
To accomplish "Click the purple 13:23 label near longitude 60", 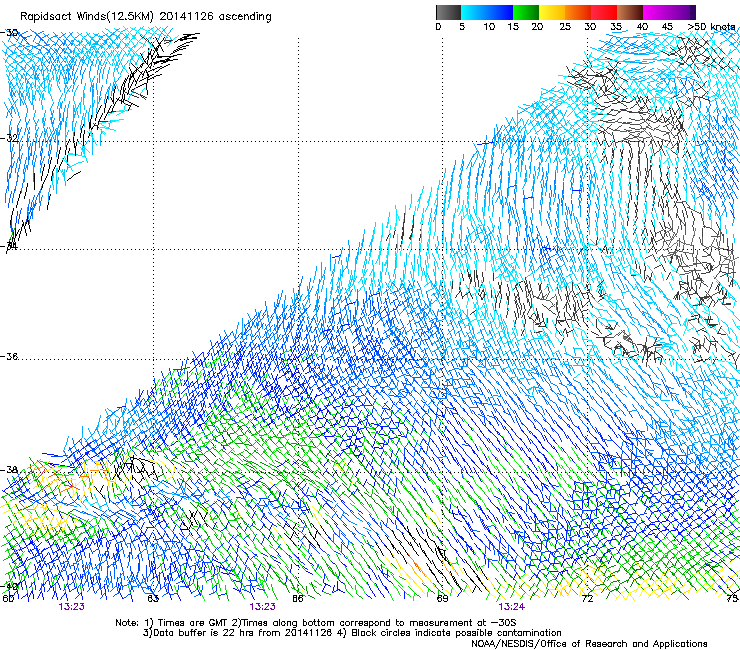I will (71, 607).
